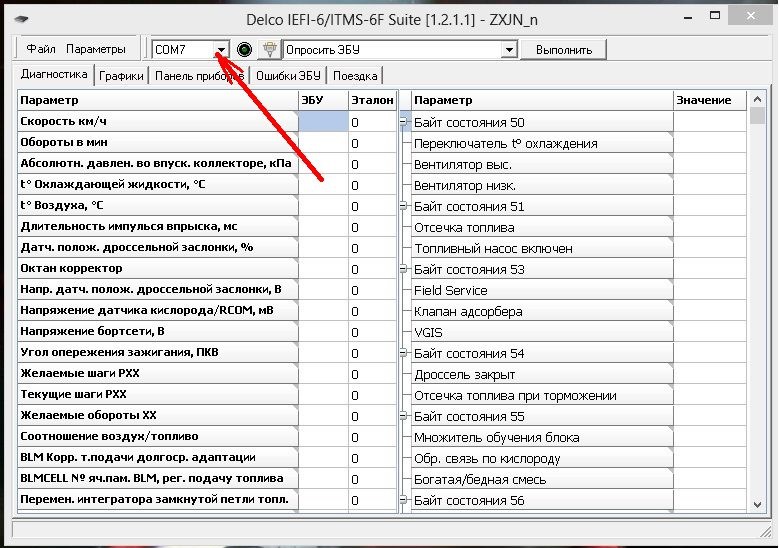Open the Поездка tab
Screen dimensions: 779x548
pos(355,75)
